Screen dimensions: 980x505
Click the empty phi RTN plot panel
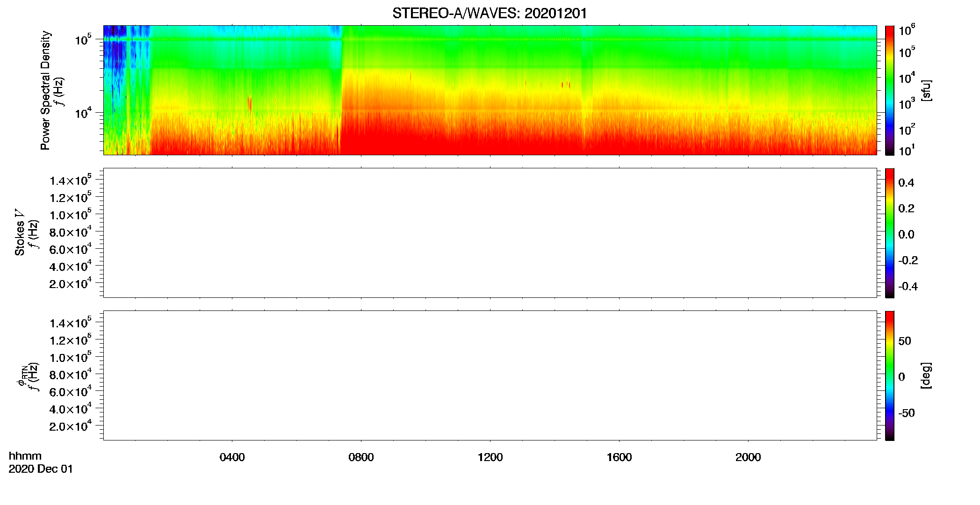tap(490, 375)
